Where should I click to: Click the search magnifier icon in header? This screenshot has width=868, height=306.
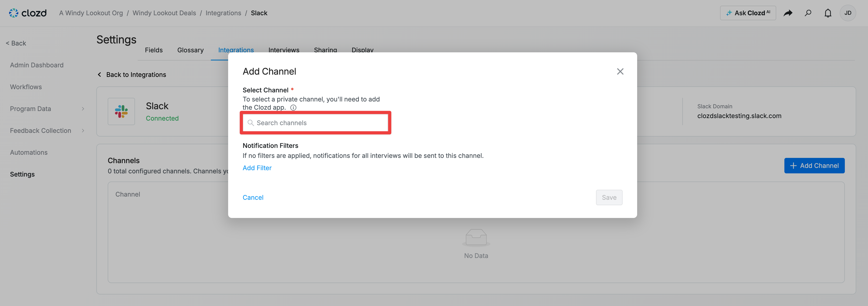coord(808,13)
